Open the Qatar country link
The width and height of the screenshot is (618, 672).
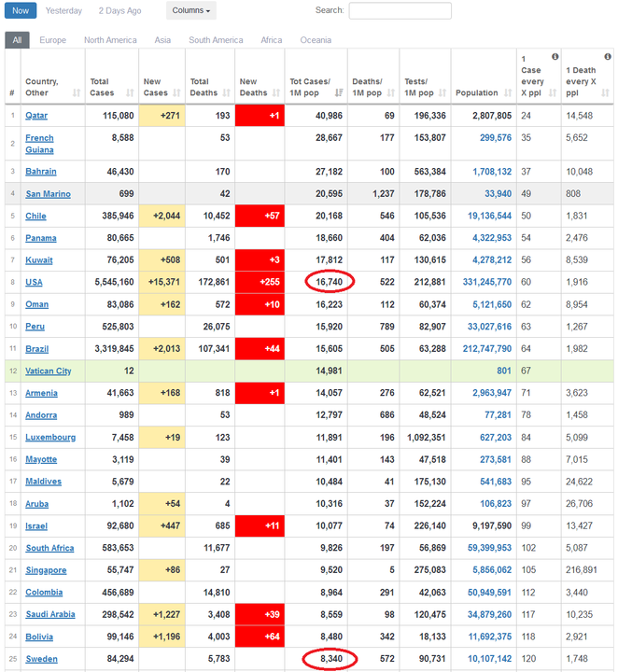pos(36,116)
